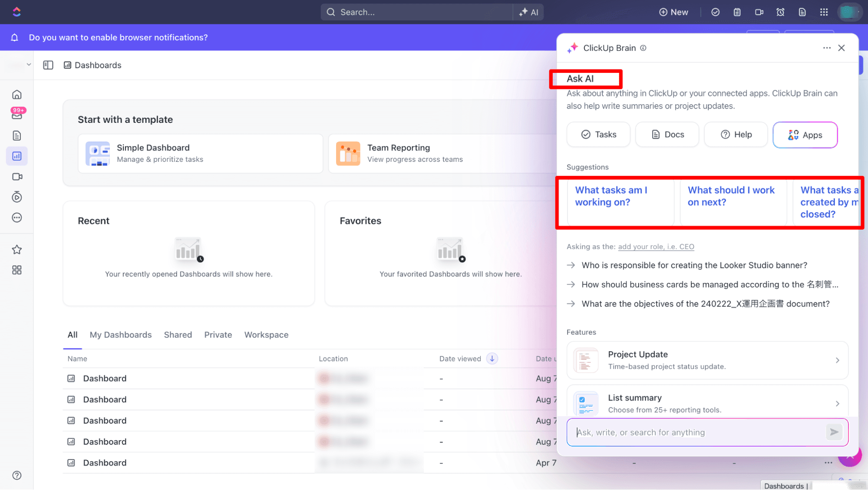Pick suggestion What should I work on next

tap(733, 202)
